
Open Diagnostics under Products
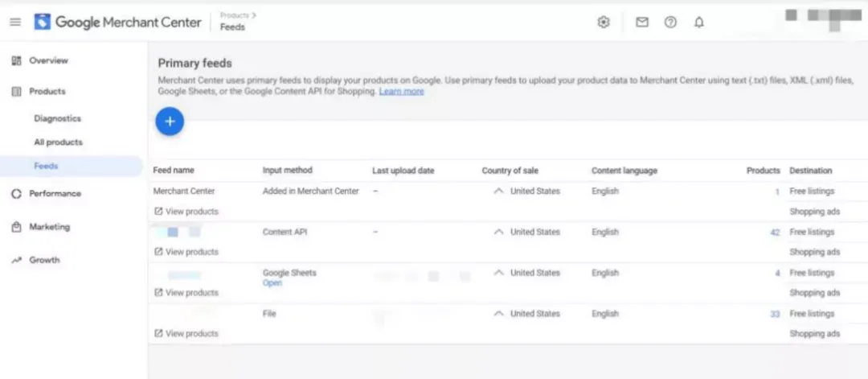(x=58, y=118)
